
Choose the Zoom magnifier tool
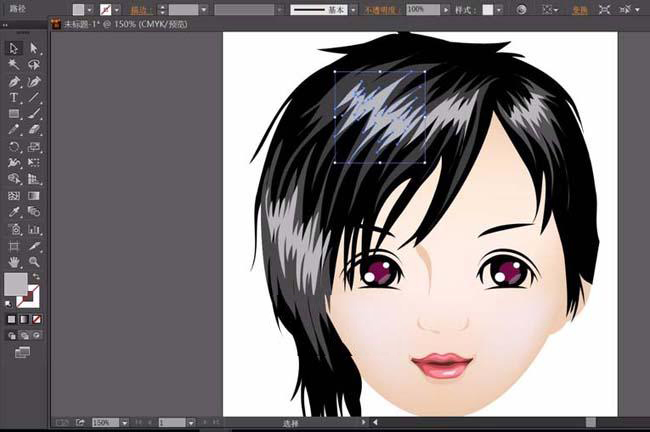(33, 262)
